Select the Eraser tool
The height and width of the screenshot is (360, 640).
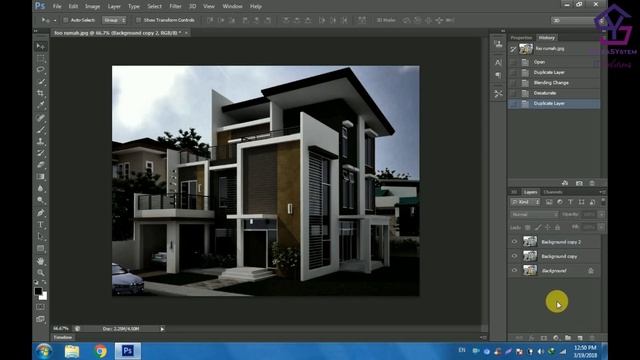pos(40,165)
